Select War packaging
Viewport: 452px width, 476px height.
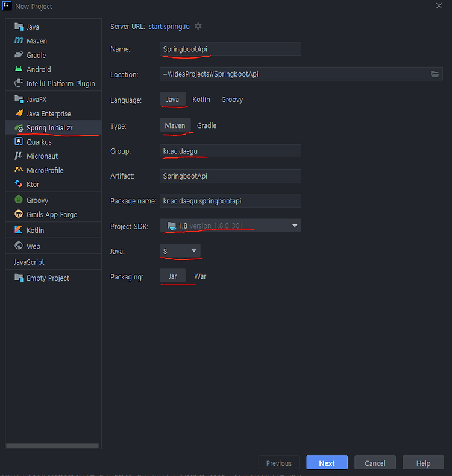coord(200,276)
